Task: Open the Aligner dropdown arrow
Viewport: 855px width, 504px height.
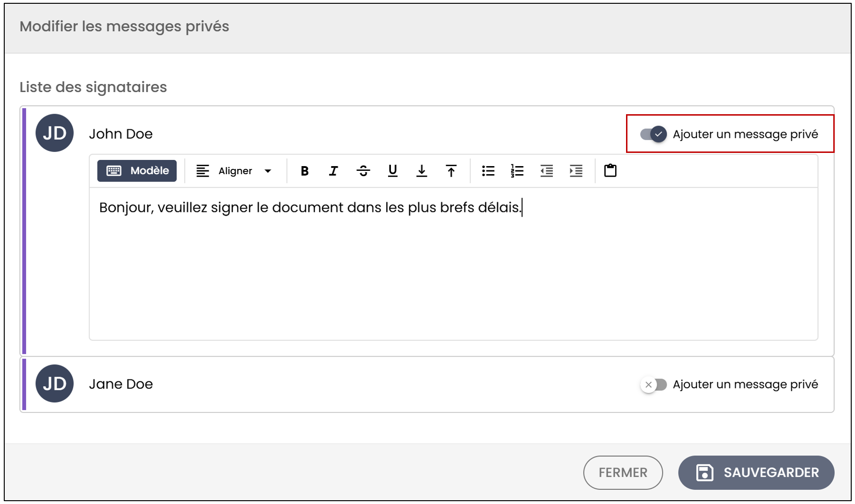Action: click(268, 171)
